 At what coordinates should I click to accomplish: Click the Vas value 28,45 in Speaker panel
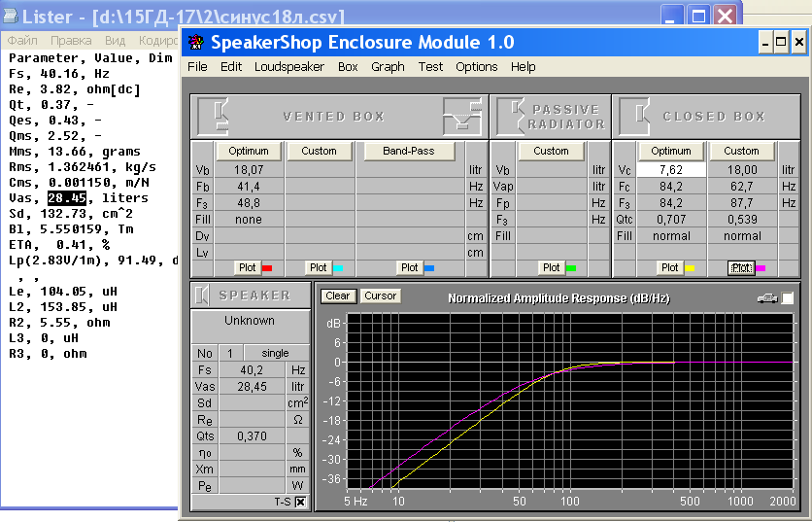[252, 386]
